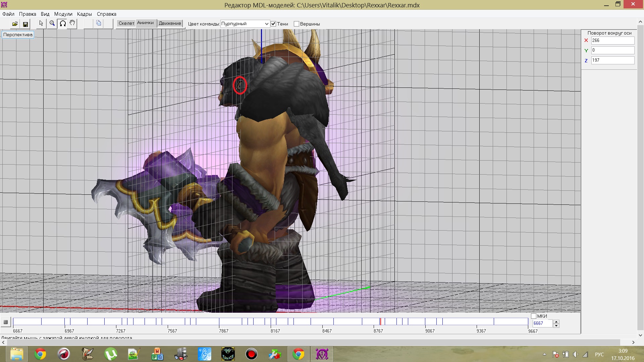This screenshot has height=362, width=644.
Task: Click the copy pages icon in toolbar
Action: tap(99, 23)
